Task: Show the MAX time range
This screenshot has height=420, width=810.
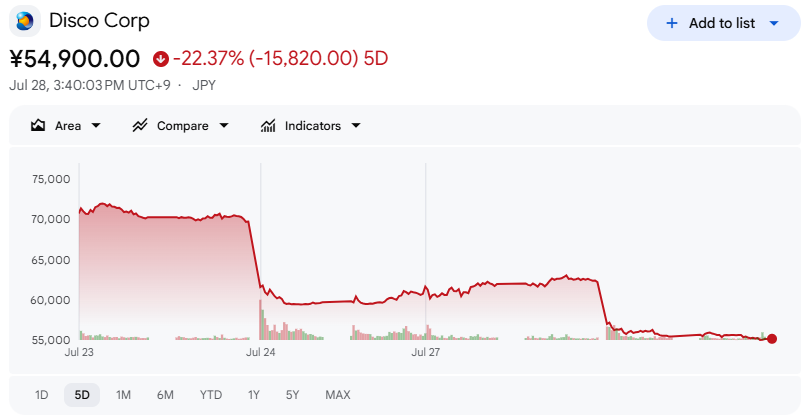Action: pyautogui.click(x=338, y=395)
